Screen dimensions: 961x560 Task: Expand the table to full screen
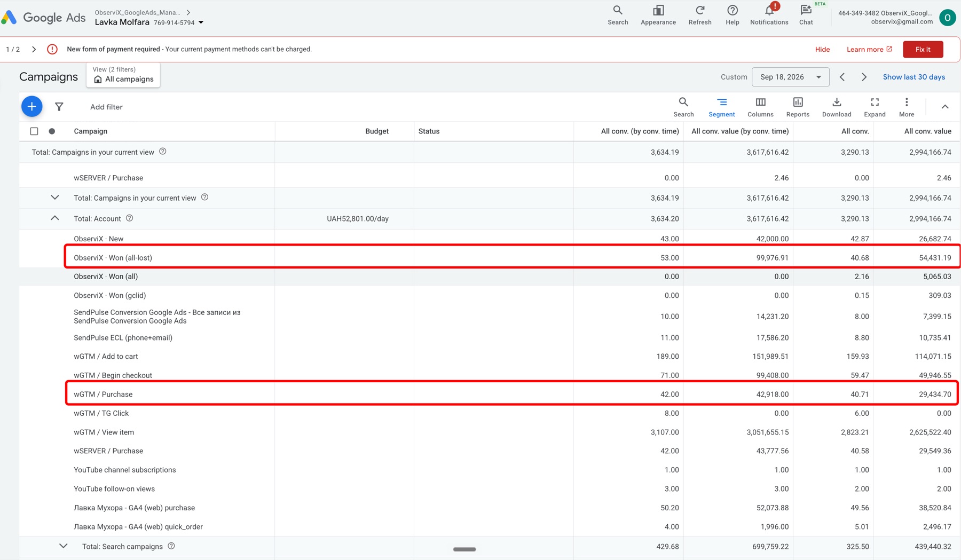(875, 107)
